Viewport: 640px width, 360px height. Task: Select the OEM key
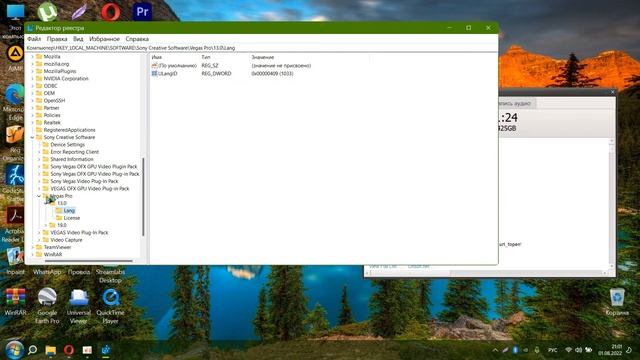(x=49, y=93)
